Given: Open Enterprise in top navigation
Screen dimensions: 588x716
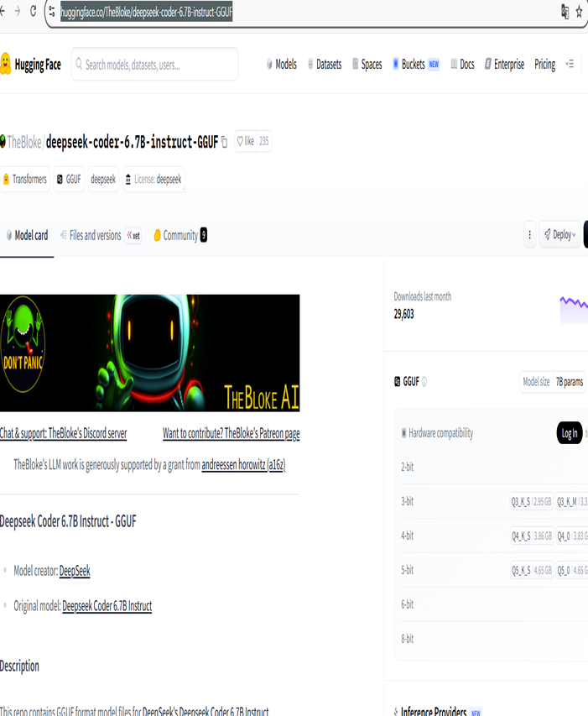Looking at the screenshot, I should (x=504, y=65).
